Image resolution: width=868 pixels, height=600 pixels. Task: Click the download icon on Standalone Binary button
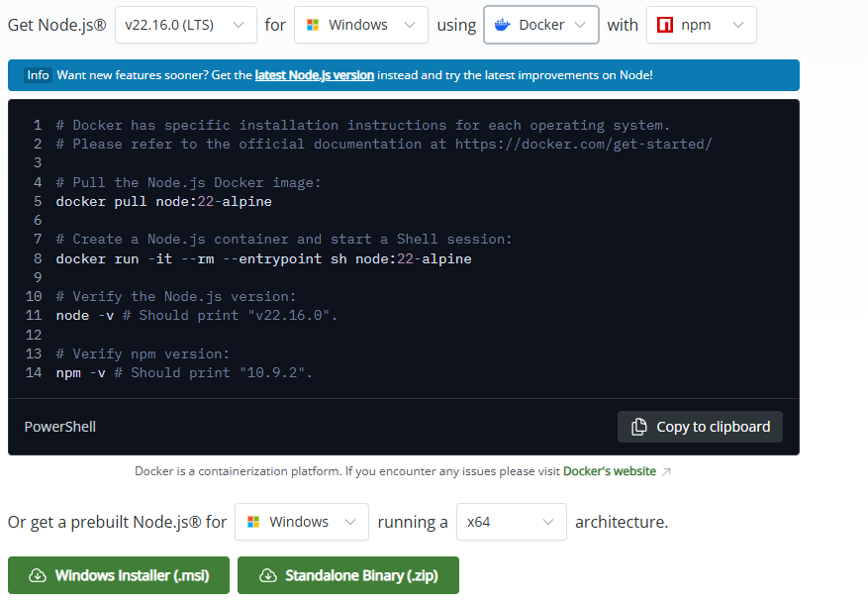pyautogui.click(x=268, y=574)
